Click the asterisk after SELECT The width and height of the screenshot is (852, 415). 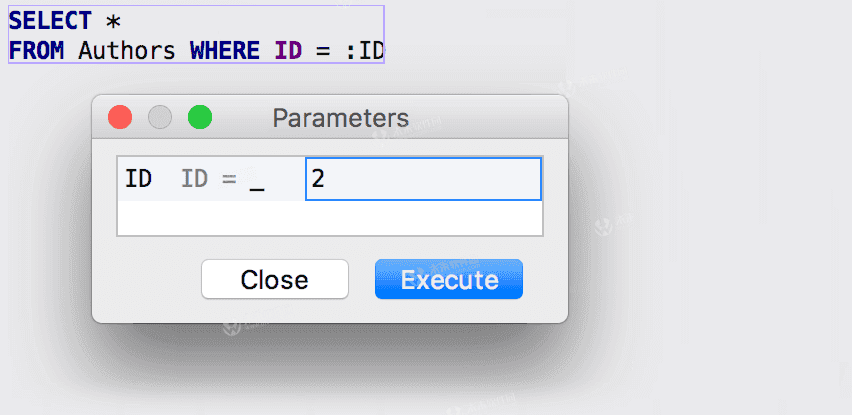[x=114, y=22]
